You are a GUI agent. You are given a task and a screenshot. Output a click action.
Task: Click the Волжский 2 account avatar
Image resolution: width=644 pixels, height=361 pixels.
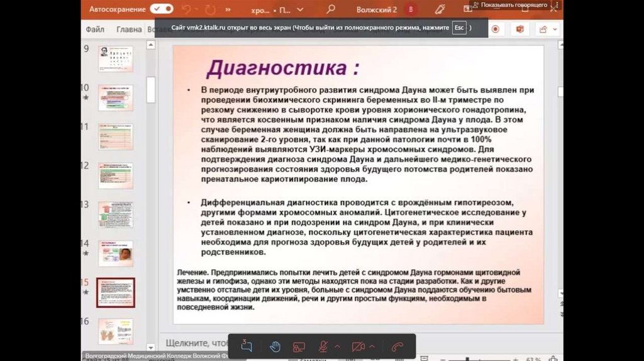(x=411, y=9)
